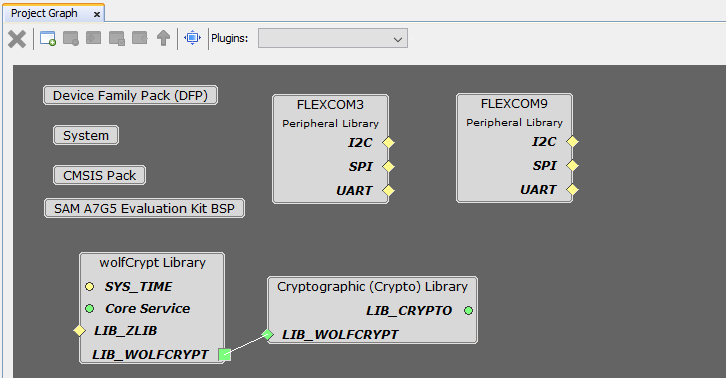The width and height of the screenshot is (726, 378).
Task: Click FLEXCOM9 I2C diamond connector
Action: [572, 142]
